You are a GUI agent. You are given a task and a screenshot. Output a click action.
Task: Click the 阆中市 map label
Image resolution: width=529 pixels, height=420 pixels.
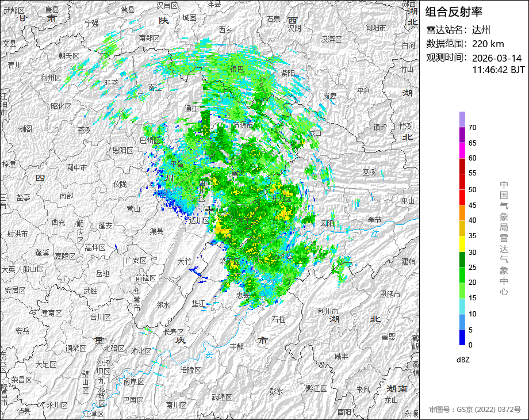[x=76, y=167]
